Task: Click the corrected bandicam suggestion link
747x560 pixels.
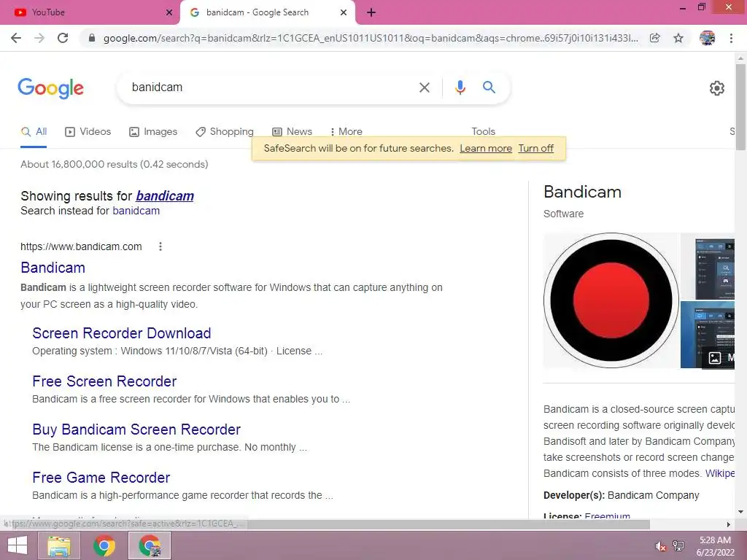Action: click(165, 196)
